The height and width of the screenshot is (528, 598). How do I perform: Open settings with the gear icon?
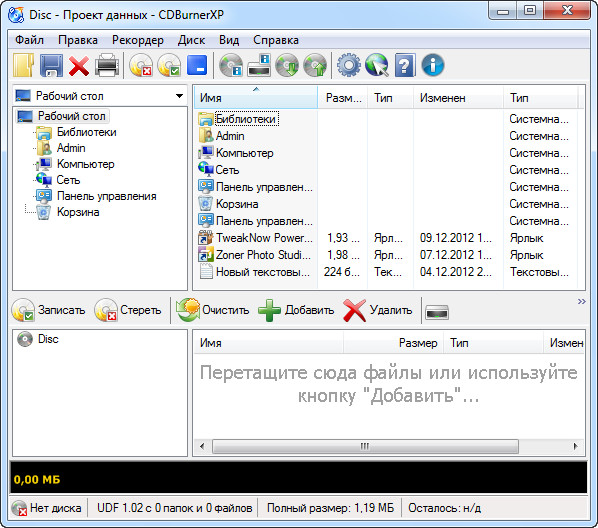pyautogui.click(x=349, y=65)
